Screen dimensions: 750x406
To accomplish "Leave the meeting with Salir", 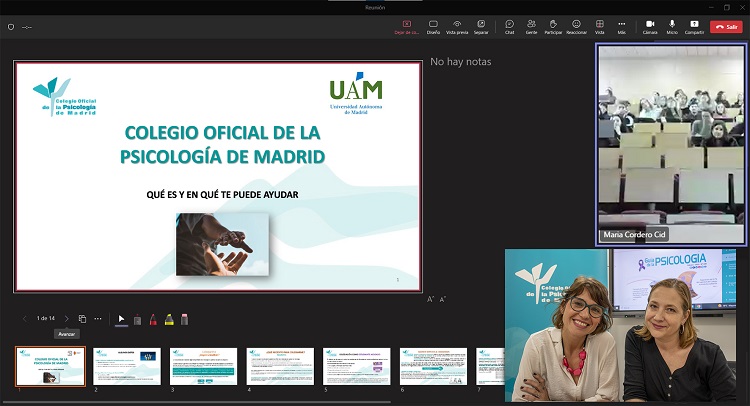I will click(x=726, y=27).
